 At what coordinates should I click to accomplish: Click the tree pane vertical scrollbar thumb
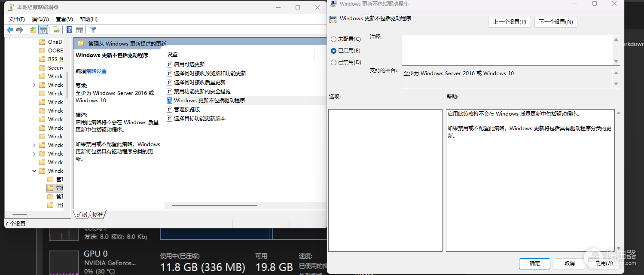67,85
